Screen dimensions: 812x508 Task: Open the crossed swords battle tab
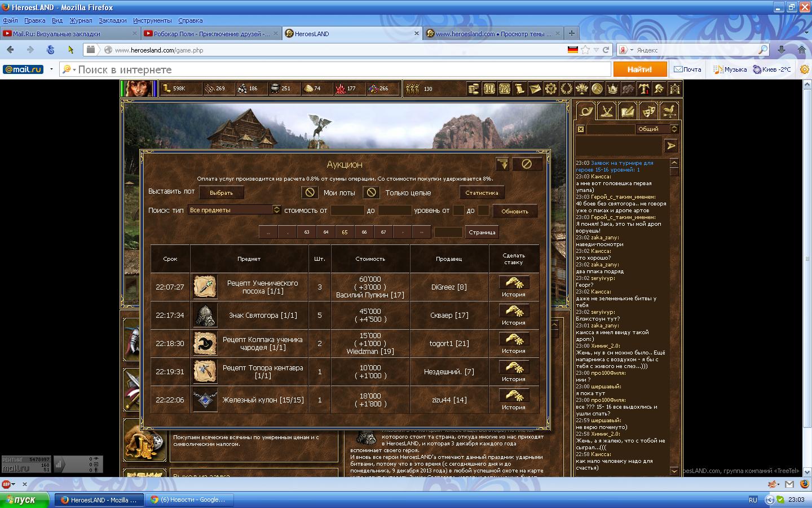point(607,111)
